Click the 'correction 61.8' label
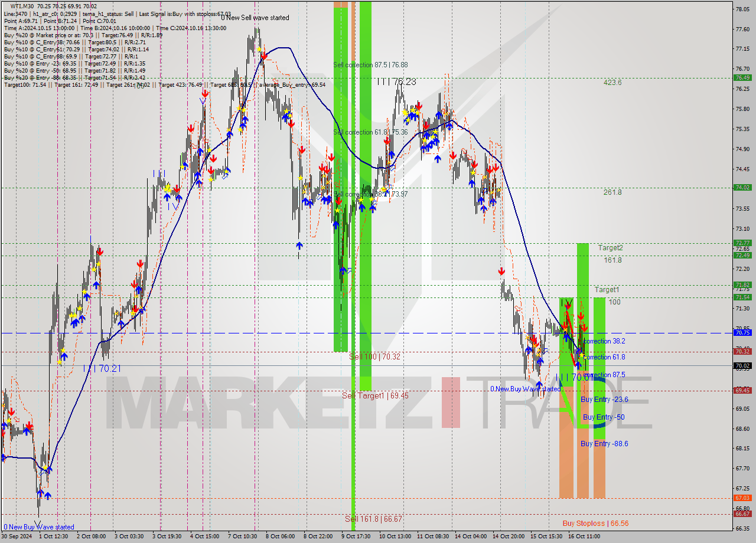 tap(604, 357)
